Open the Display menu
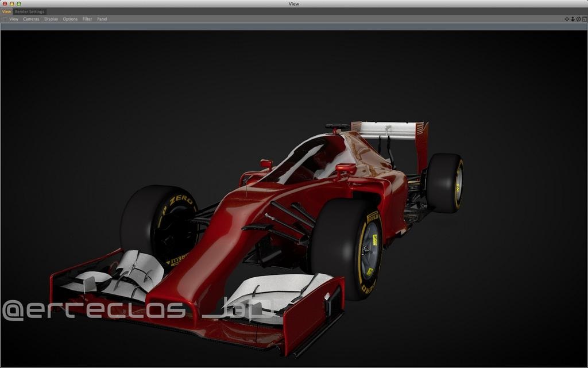Viewport: 588px width, 368px height. click(51, 19)
